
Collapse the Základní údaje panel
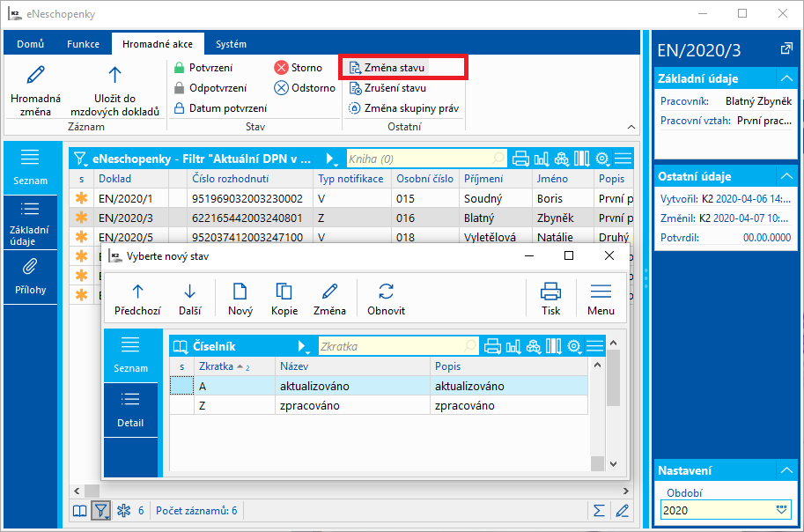coord(786,78)
